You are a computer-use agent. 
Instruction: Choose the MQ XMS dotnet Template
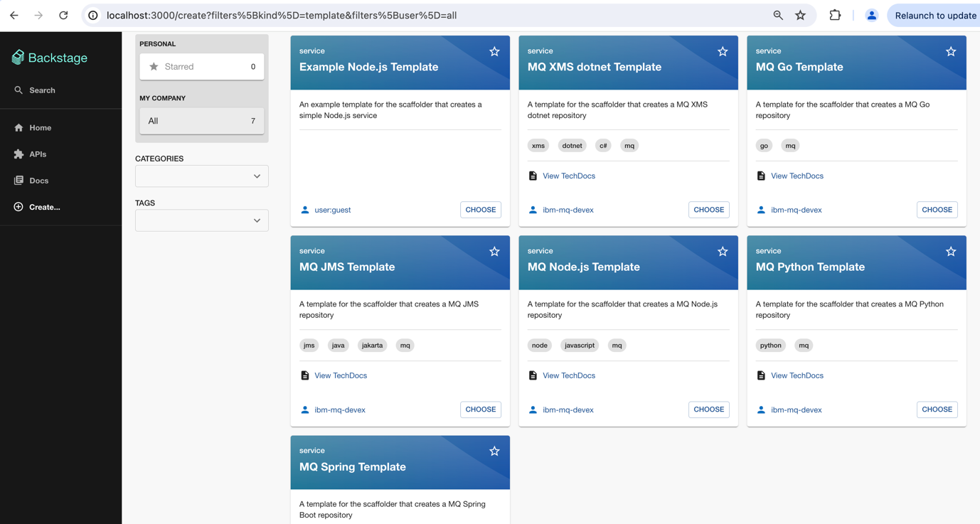coord(709,210)
